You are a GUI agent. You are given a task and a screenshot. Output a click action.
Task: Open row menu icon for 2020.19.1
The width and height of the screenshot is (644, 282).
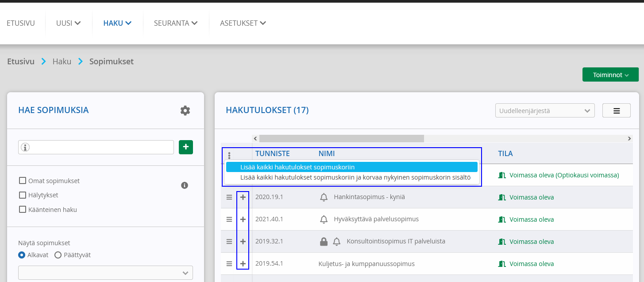[229, 197]
